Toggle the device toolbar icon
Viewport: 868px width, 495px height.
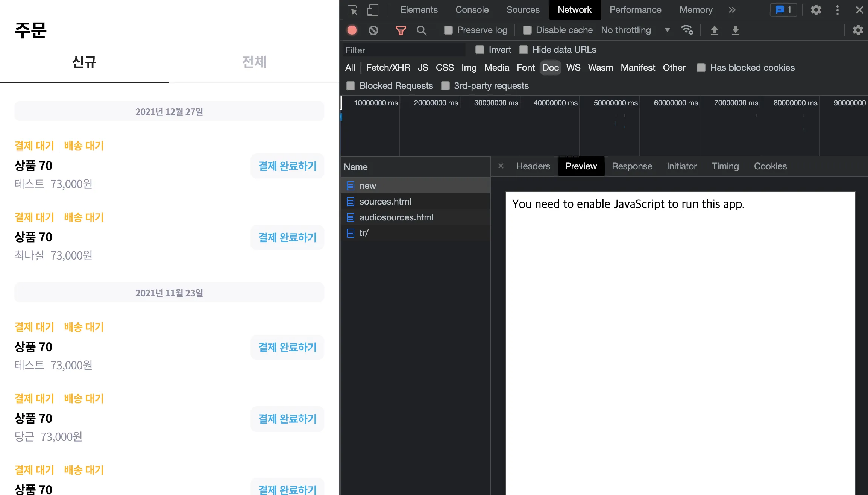[x=372, y=10]
